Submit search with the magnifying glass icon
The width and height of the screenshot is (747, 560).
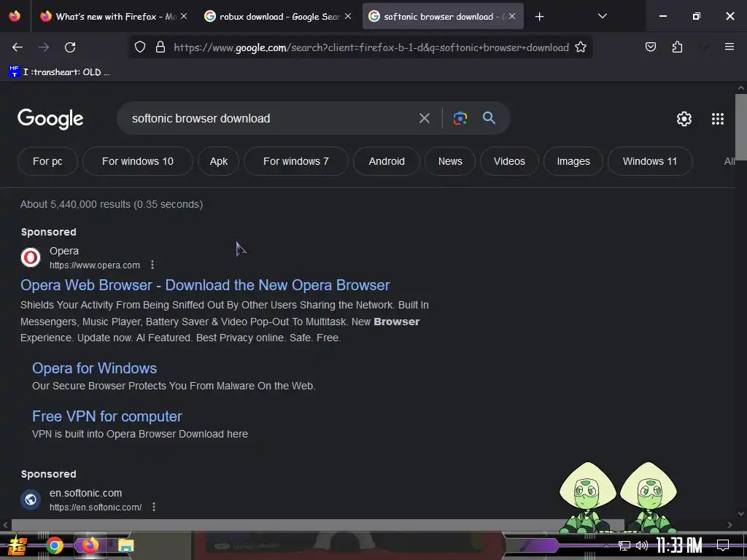click(x=489, y=118)
